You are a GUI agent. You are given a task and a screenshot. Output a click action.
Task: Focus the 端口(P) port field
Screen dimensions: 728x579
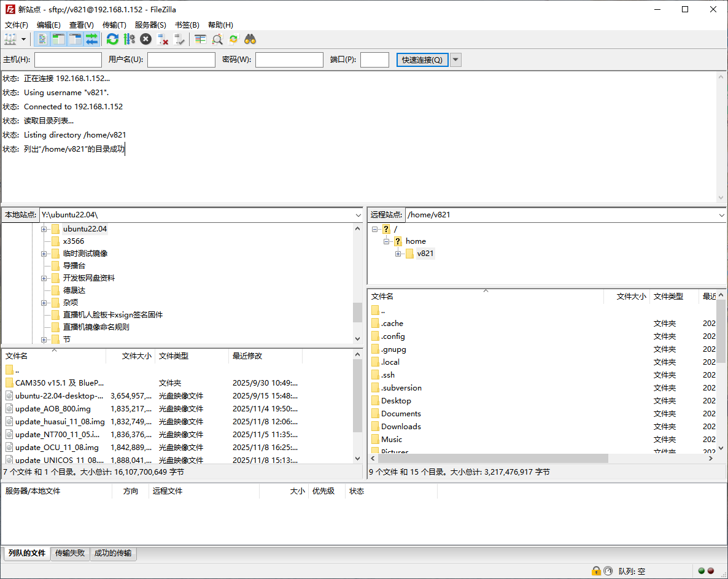click(x=374, y=60)
